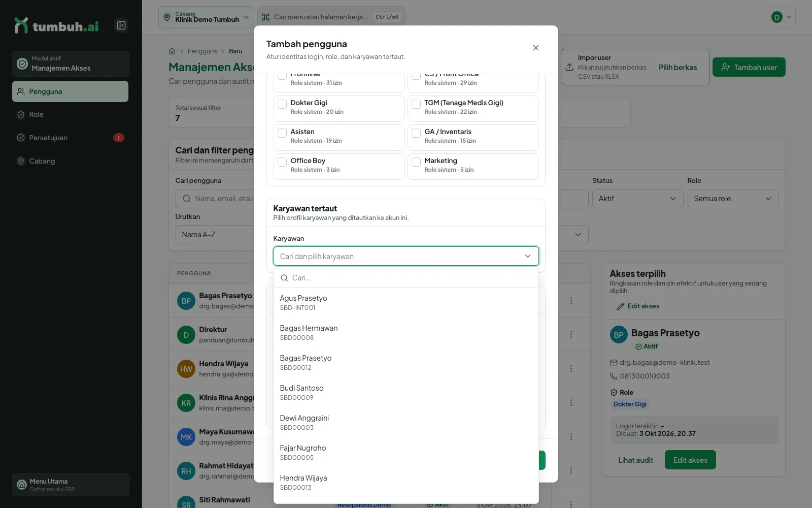Click the home breadcrumb icon
The image size is (812, 508).
[172, 51]
